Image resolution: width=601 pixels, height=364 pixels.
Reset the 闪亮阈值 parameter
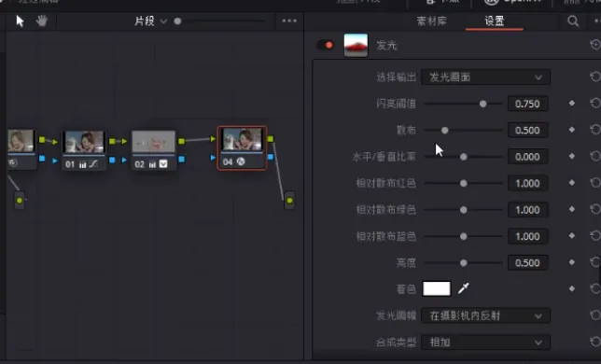[x=595, y=103]
